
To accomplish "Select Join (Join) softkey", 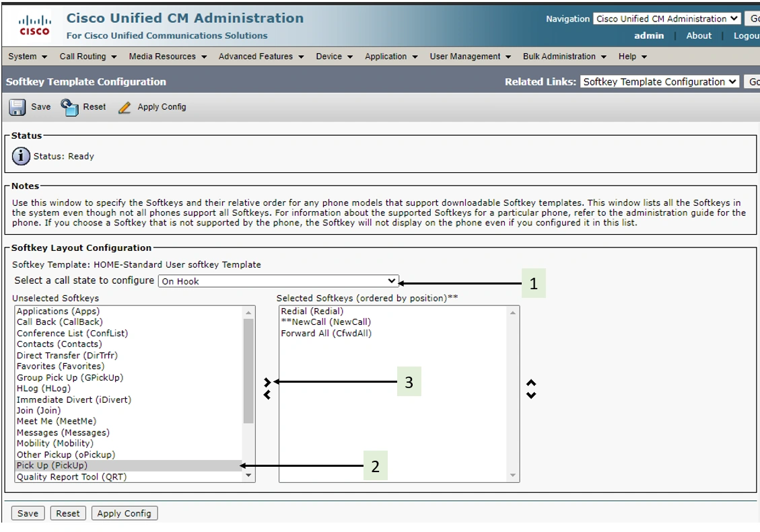I will (x=129, y=410).
